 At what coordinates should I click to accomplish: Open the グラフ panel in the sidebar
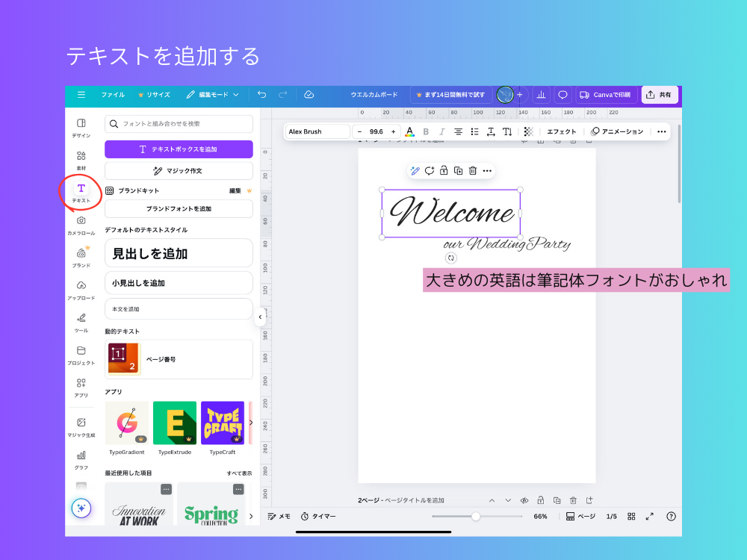(80, 456)
